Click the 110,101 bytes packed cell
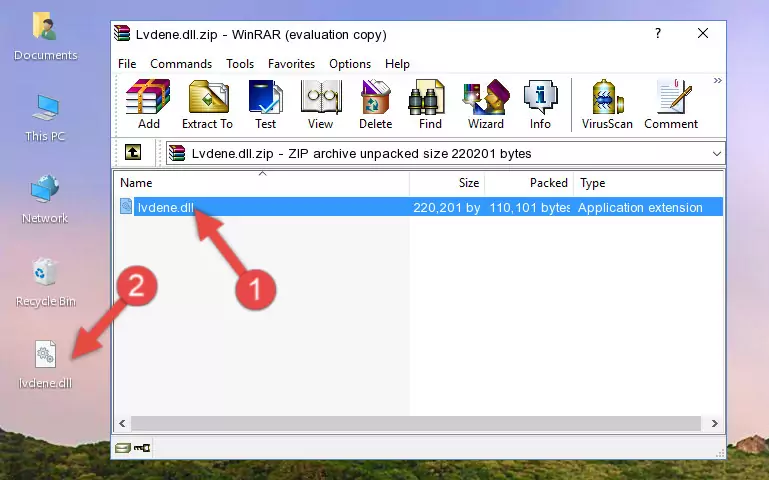This screenshot has width=769, height=480. (x=529, y=207)
